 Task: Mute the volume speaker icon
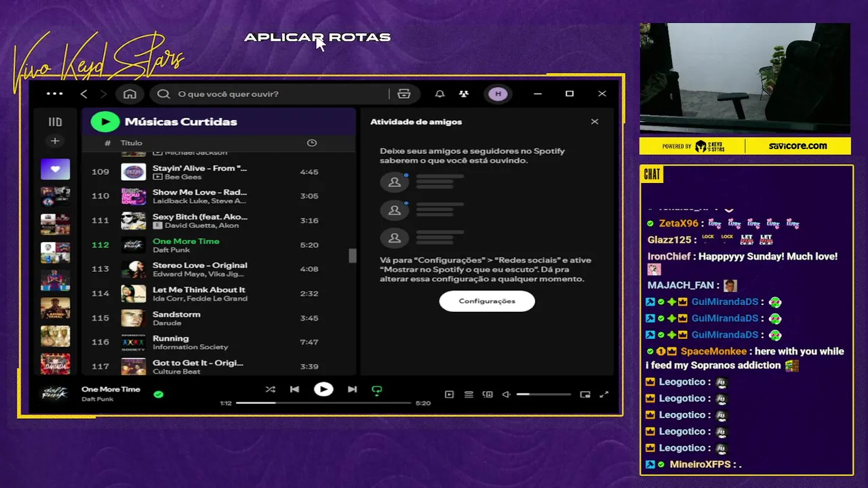[x=506, y=394]
